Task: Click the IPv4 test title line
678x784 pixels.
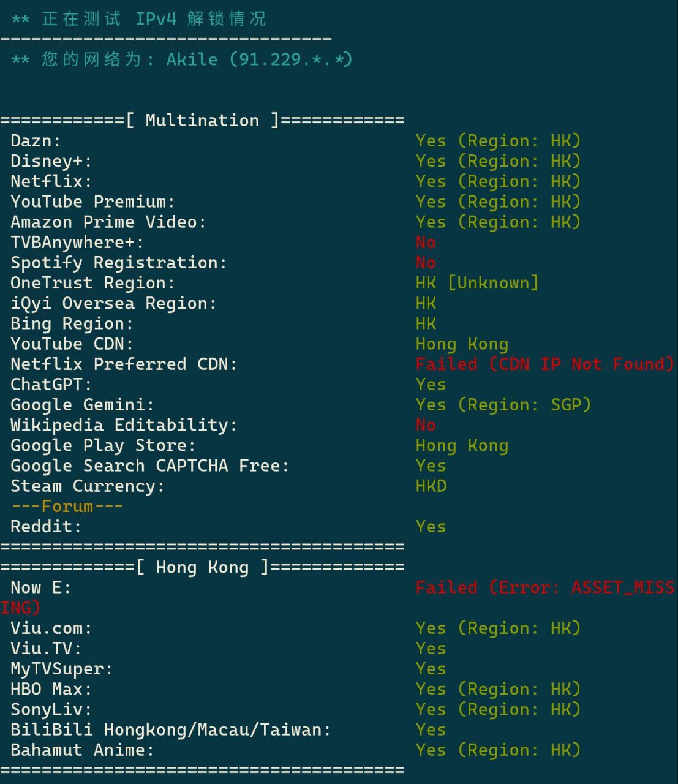Action: (139, 19)
